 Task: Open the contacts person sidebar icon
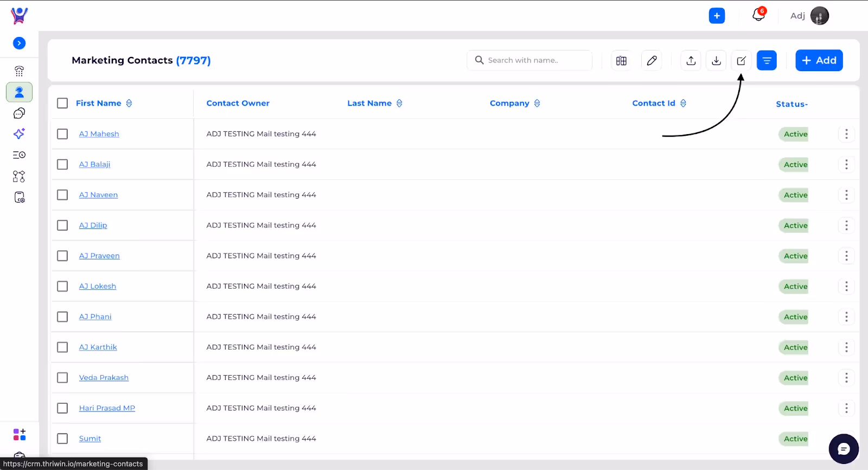[x=19, y=92]
